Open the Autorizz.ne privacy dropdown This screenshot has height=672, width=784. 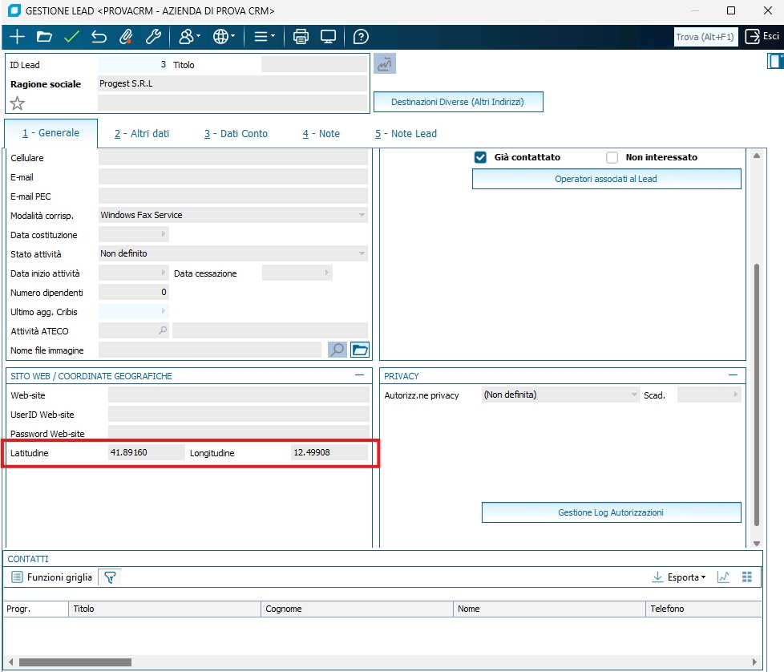(x=633, y=395)
